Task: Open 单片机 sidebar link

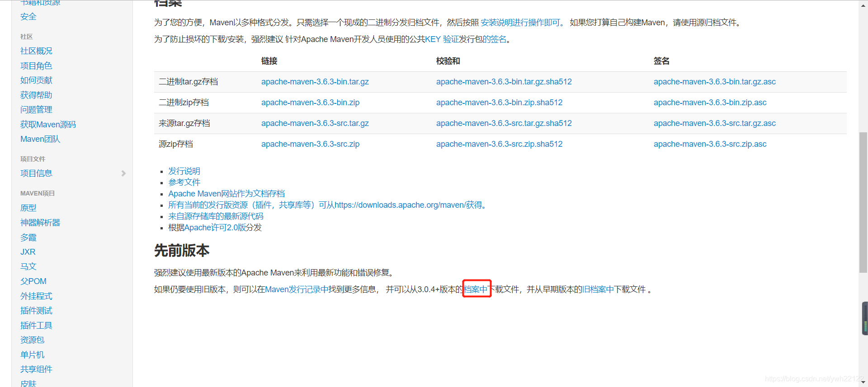Action: point(32,355)
